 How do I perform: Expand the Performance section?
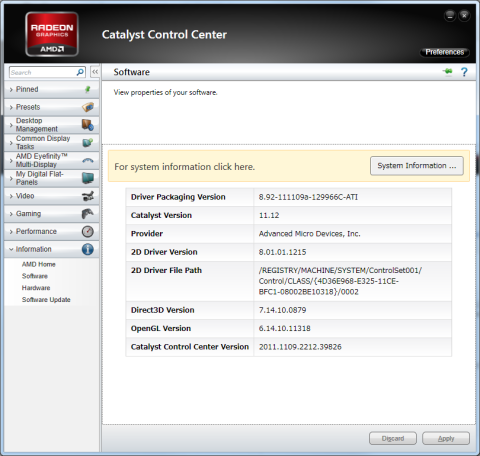point(52,231)
